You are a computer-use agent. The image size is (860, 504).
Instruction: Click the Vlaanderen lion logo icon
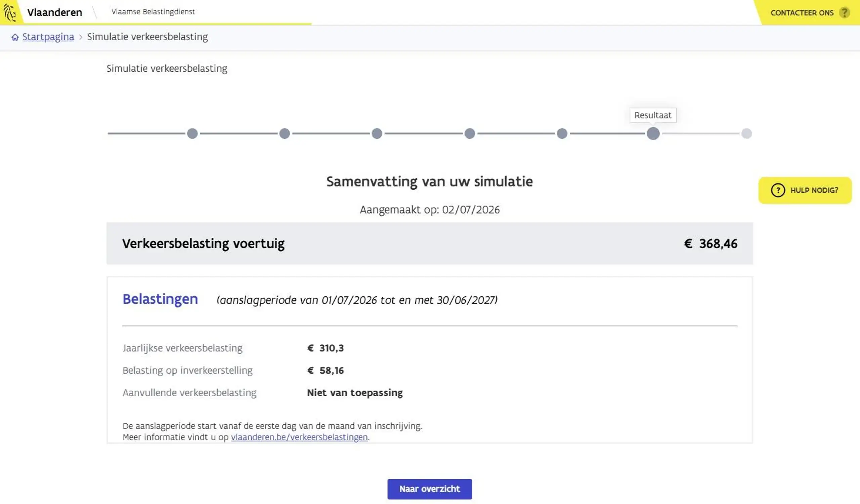pos(10,12)
